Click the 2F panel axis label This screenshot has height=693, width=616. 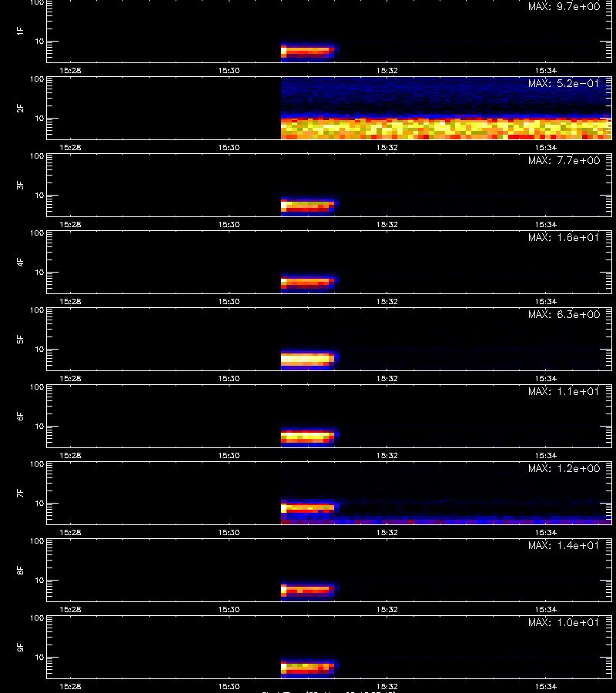20,109
